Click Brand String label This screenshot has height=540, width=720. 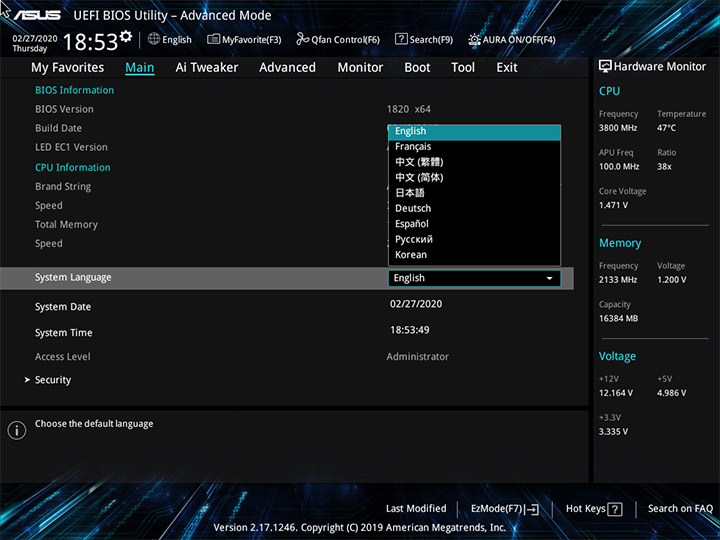[63, 187]
